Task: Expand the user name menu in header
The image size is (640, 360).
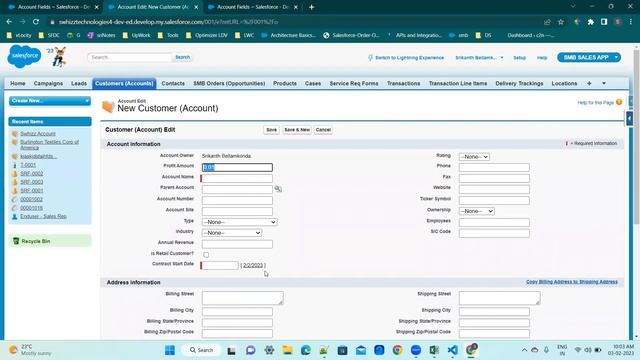Action: point(479,58)
